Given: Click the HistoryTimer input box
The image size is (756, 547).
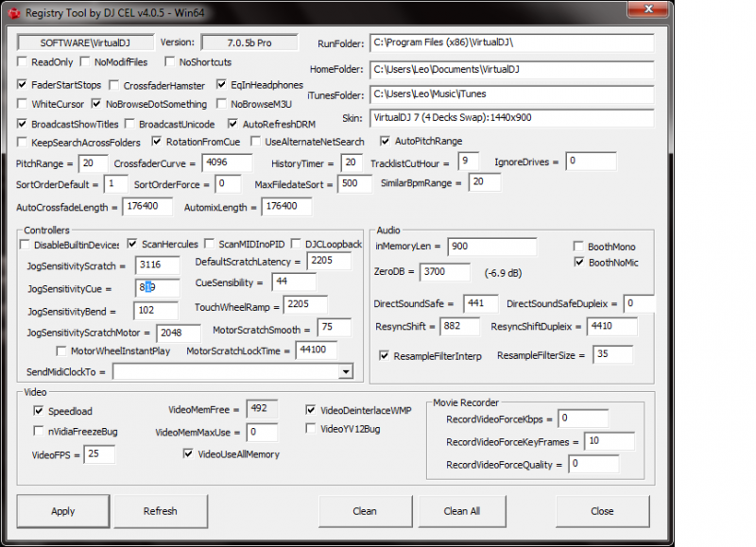Looking at the screenshot, I should [352, 162].
